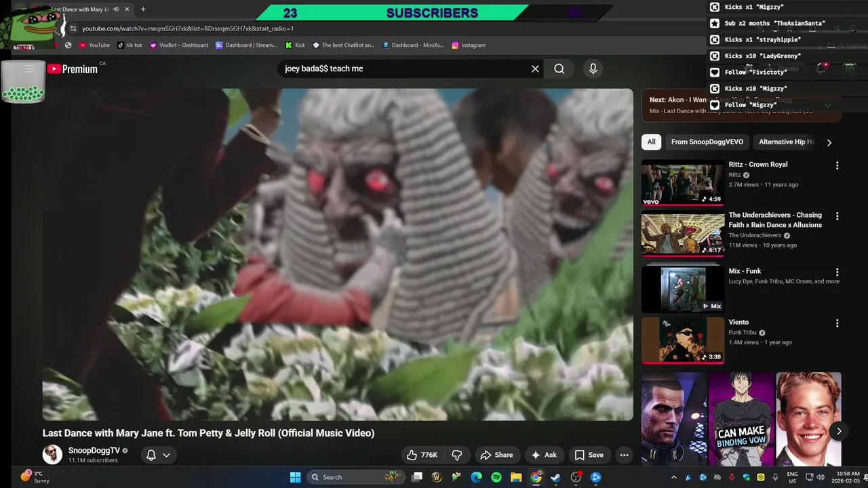868x488 pixels.
Task: Open the Dashboard | Stream bookmark
Action: coord(246,45)
